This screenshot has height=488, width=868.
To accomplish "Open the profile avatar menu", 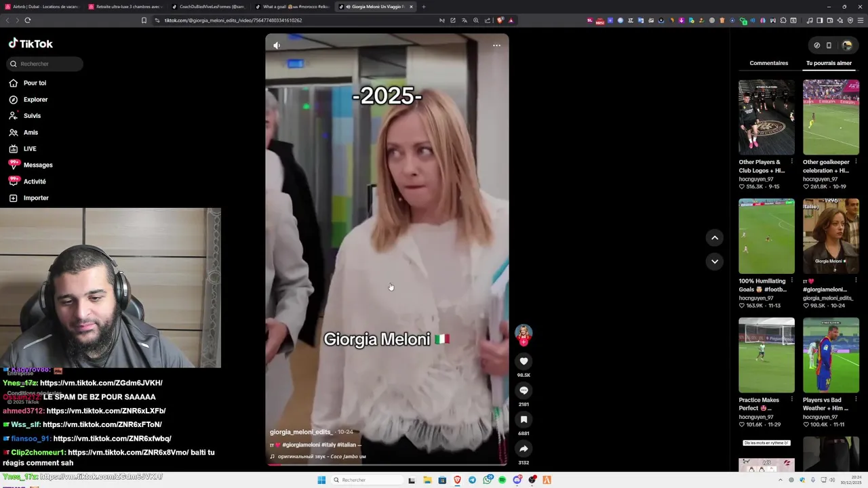I will point(847,45).
